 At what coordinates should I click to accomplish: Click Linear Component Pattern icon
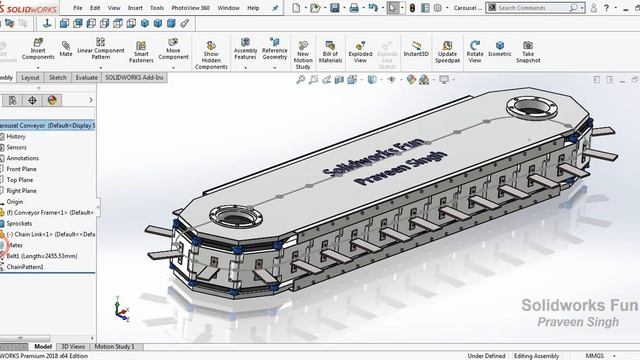pyautogui.click(x=100, y=42)
